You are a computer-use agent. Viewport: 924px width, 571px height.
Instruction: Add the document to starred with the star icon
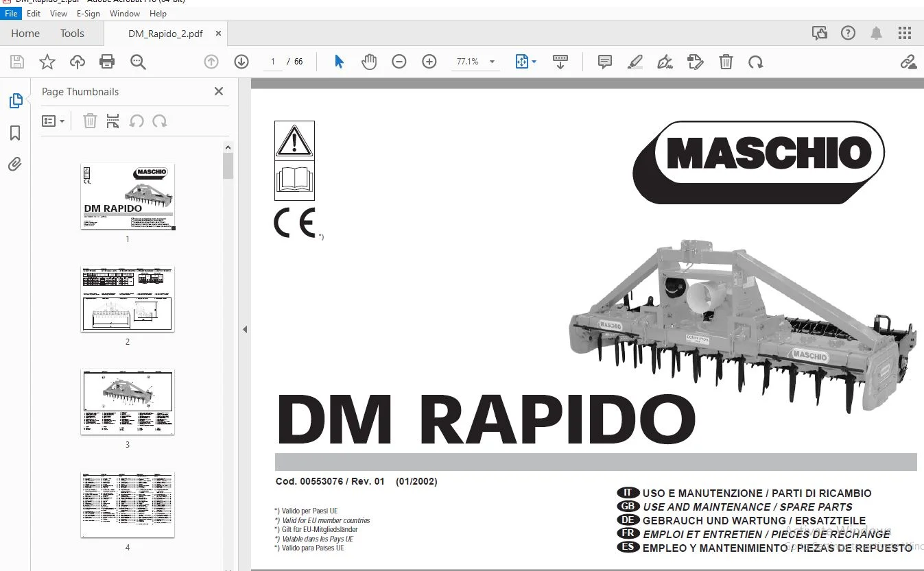point(47,62)
